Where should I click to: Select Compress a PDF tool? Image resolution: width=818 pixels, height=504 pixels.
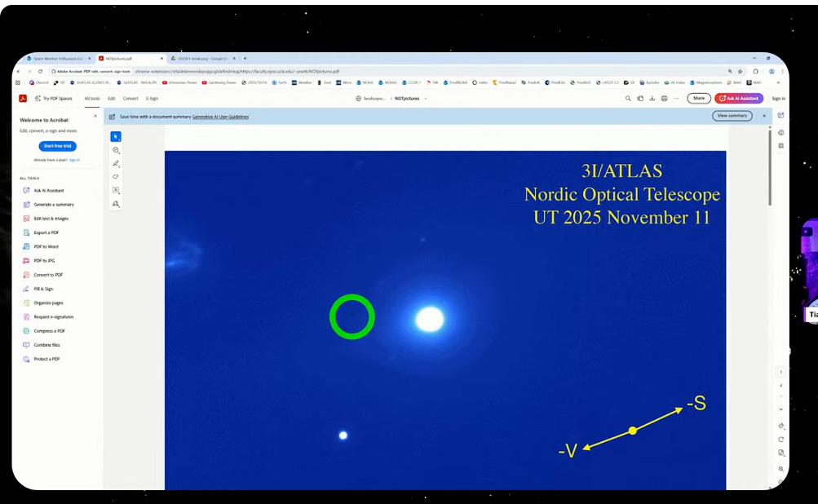tap(44, 331)
